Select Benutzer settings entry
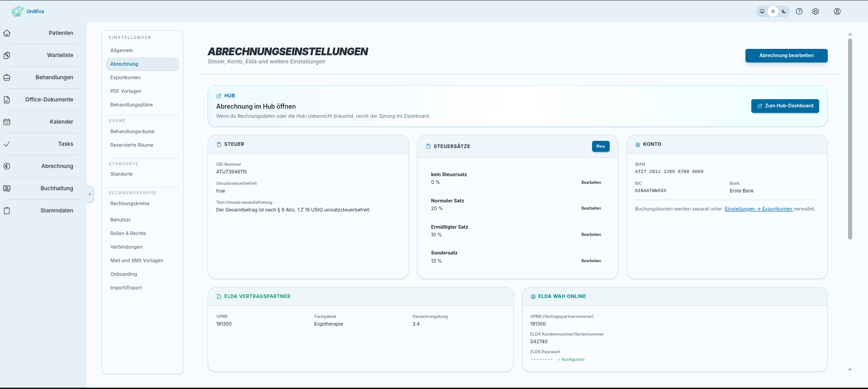This screenshot has height=389, width=868. click(x=142, y=220)
